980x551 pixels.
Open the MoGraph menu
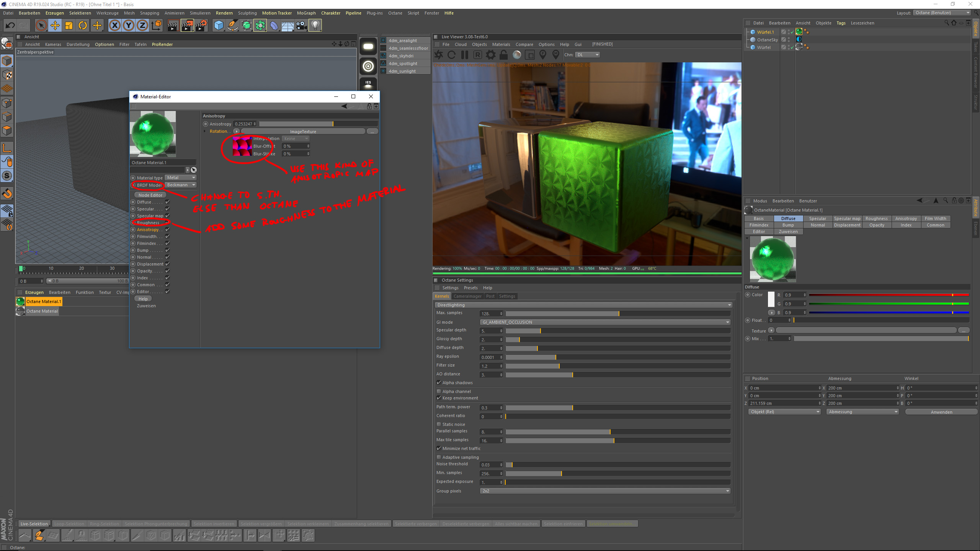(x=306, y=13)
